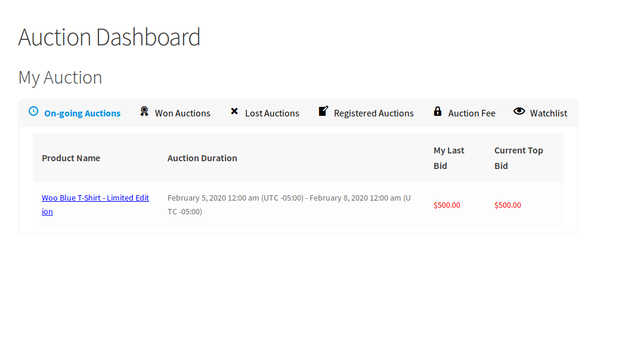The width and height of the screenshot is (644, 363).
Task: Go to the Registered Auctions tab
Action: 373,113
